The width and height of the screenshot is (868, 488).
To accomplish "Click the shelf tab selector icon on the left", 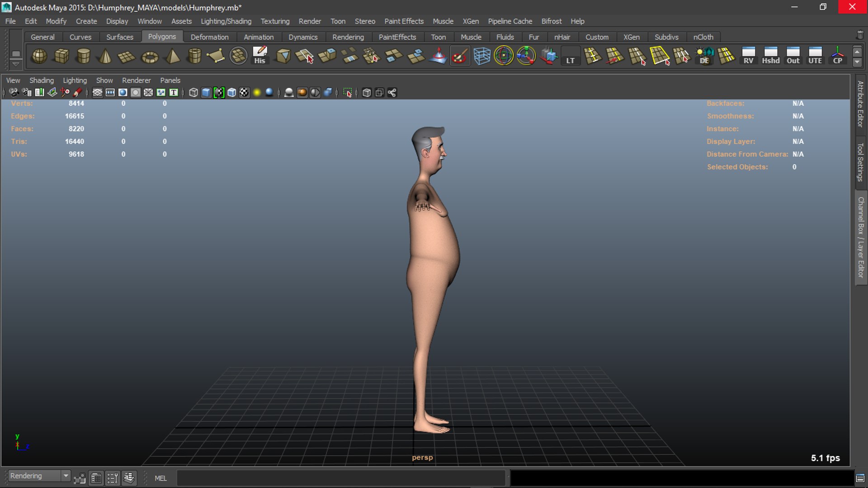I will [16, 53].
